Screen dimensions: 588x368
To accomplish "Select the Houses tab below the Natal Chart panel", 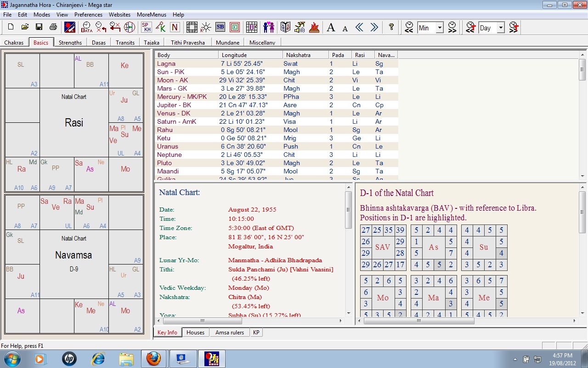I will [195, 332].
